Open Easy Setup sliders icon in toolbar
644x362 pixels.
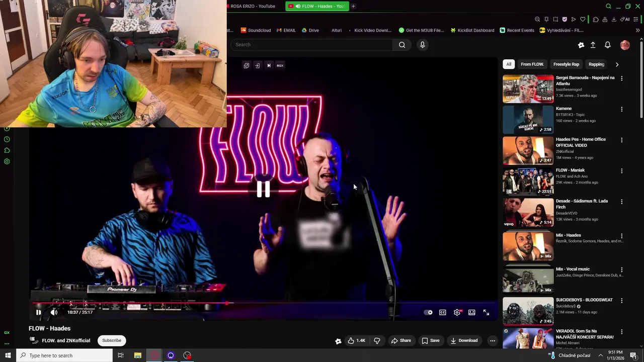636,19
